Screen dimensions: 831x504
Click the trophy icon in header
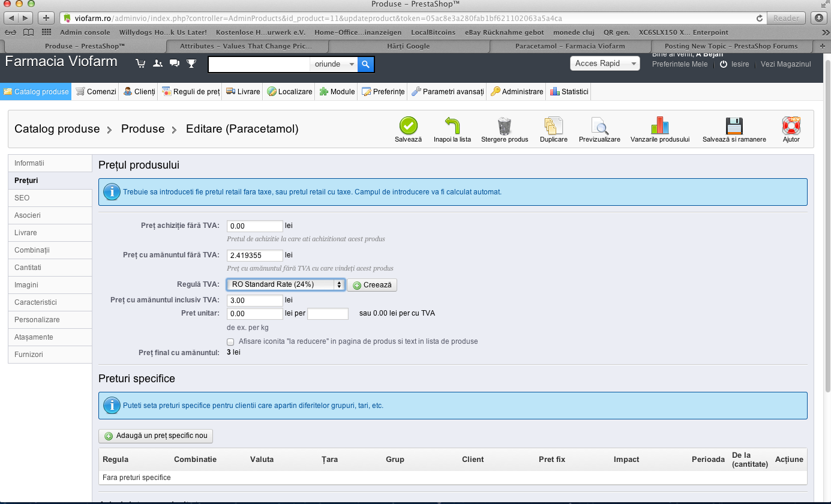(x=191, y=63)
